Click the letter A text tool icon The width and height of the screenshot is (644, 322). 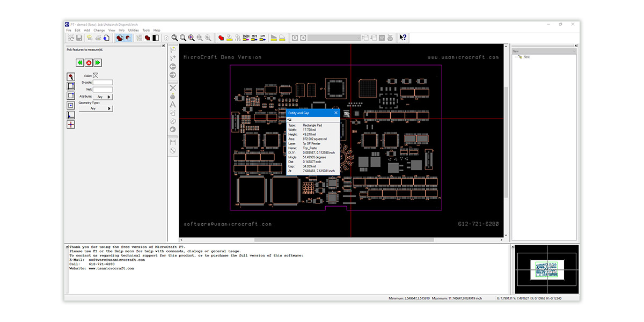tap(173, 105)
